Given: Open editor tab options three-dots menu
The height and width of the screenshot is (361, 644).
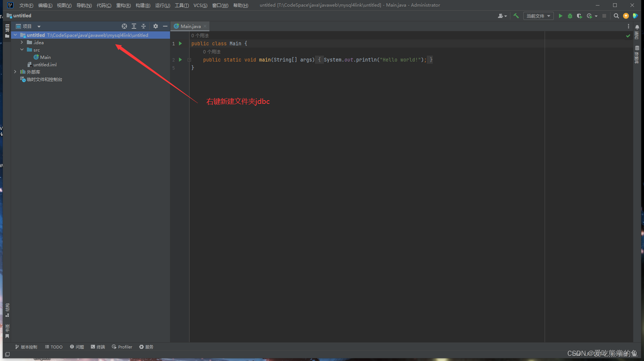Looking at the screenshot, I should (x=629, y=26).
